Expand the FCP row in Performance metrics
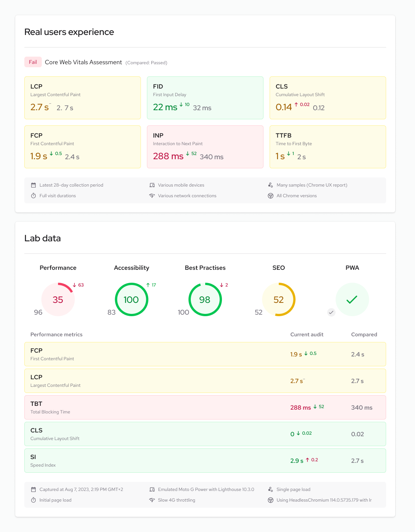This screenshot has height=532, width=415. [205, 354]
